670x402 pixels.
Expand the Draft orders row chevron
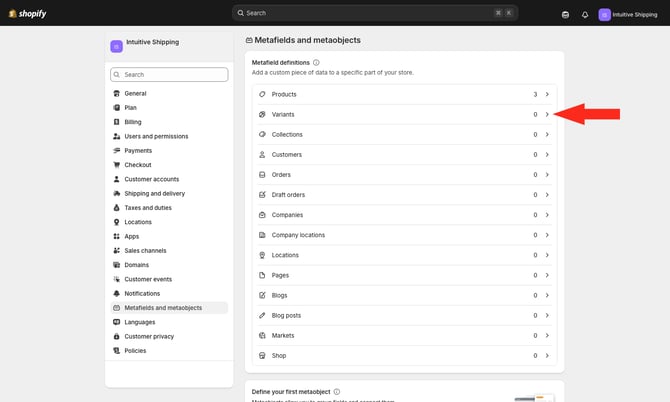pyautogui.click(x=547, y=195)
